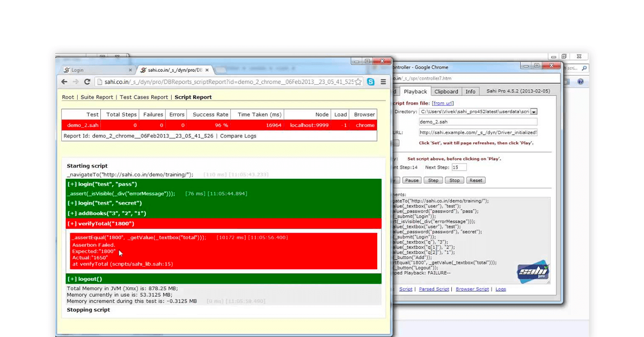Click the Step playback button
The height and width of the screenshot is (337, 644).
click(x=433, y=180)
